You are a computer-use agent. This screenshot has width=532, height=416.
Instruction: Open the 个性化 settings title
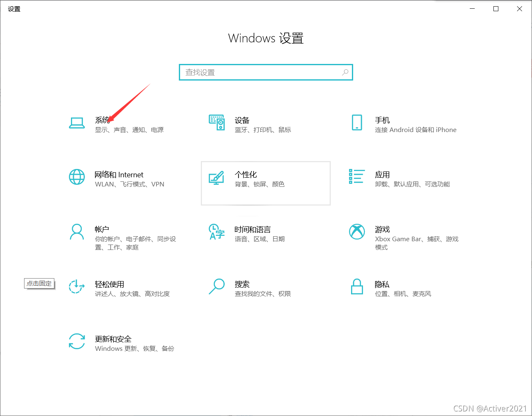[246, 175]
